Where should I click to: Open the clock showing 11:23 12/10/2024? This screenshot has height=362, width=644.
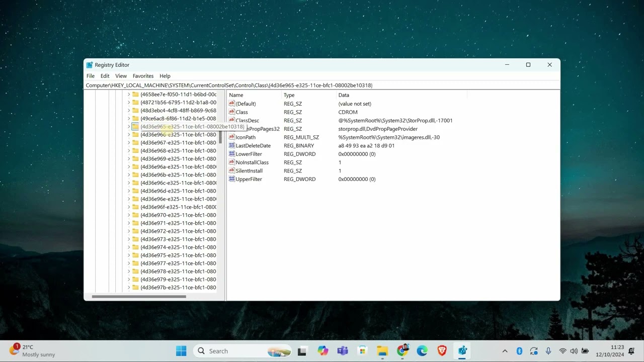[610, 351]
